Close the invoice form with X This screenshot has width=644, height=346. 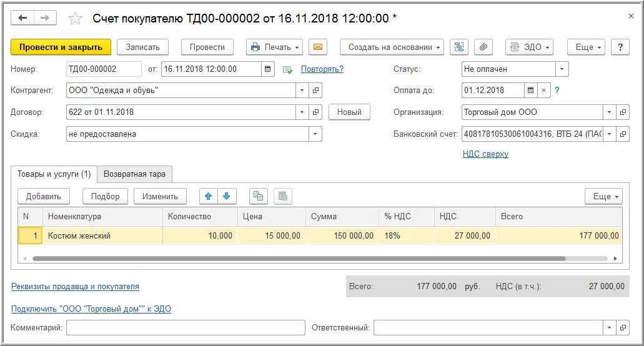coord(631,16)
